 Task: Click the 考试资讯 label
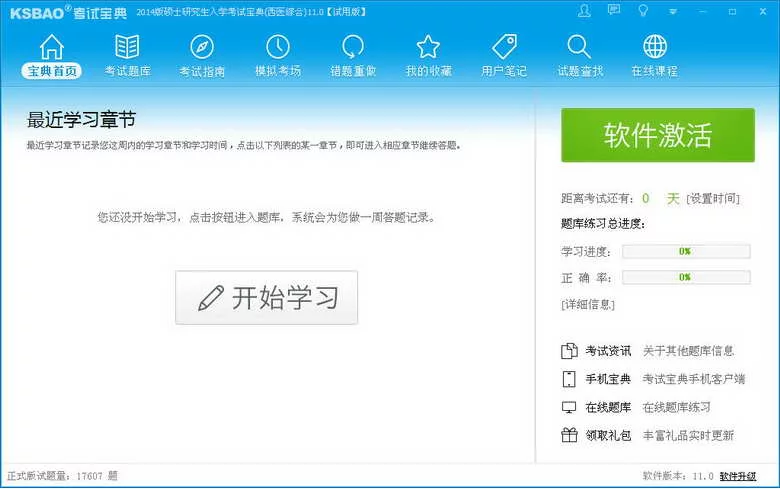click(608, 351)
